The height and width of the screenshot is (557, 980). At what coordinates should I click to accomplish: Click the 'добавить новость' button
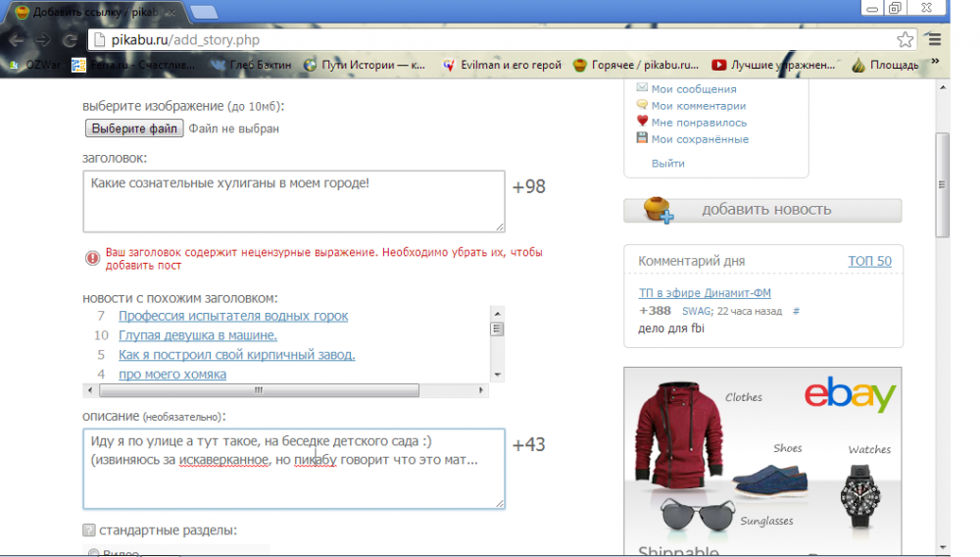click(762, 210)
